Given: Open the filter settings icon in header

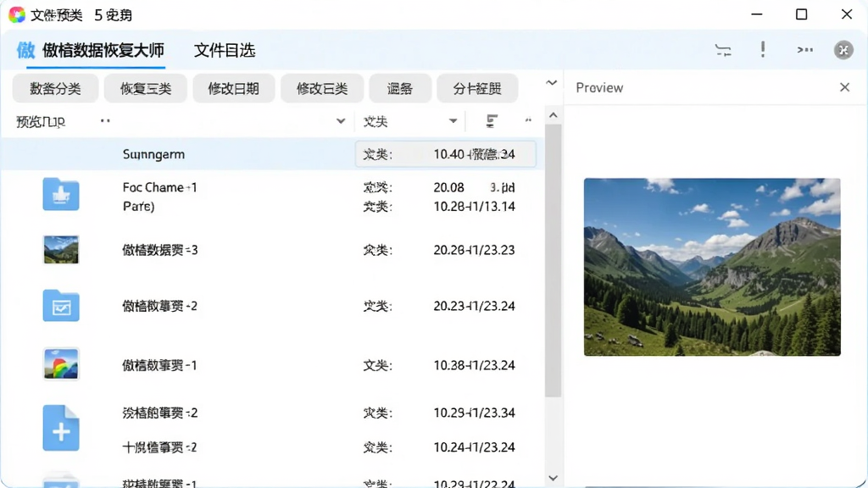Looking at the screenshot, I should (x=723, y=50).
